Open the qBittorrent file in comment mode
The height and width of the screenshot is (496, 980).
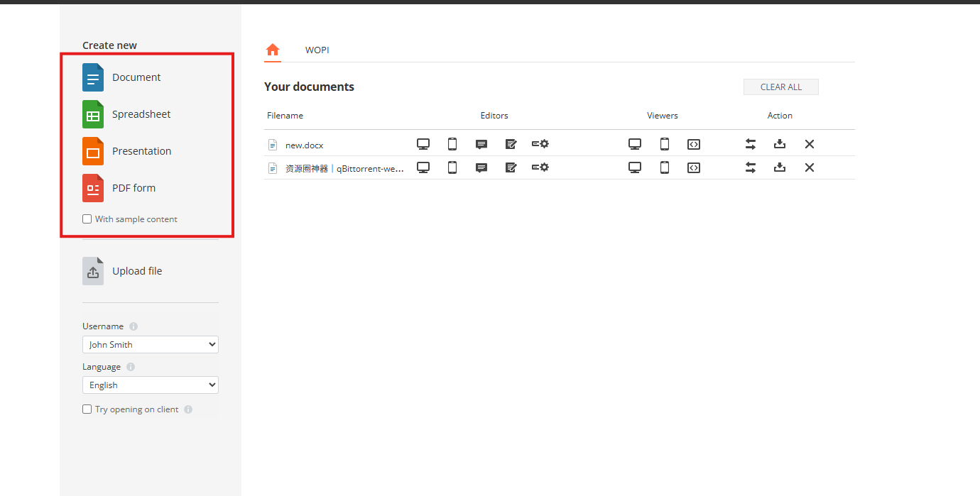[481, 167]
